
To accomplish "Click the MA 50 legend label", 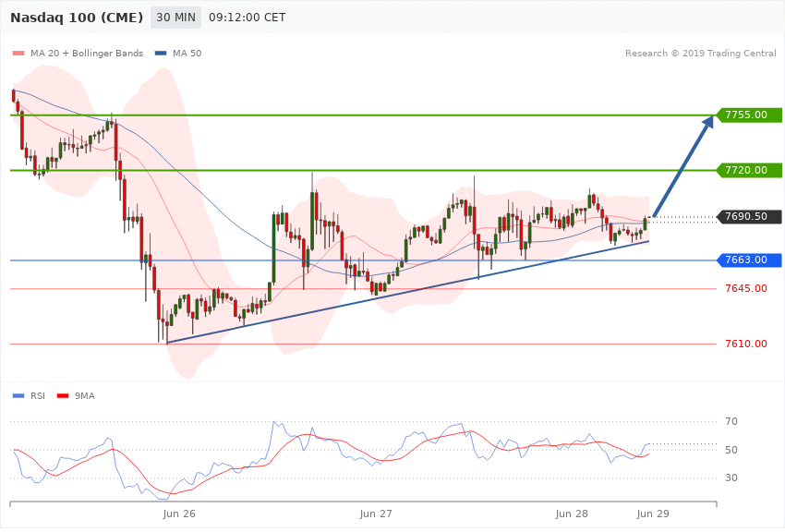I will [187, 53].
